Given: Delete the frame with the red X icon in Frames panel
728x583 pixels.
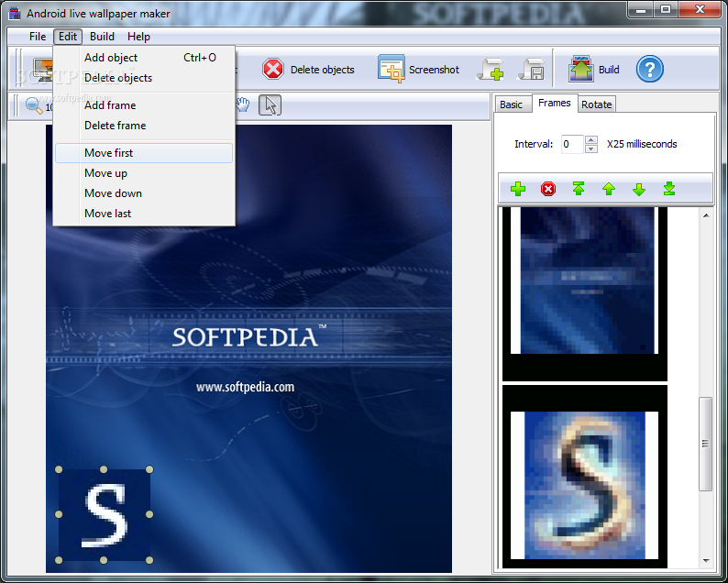Looking at the screenshot, I should pos(548,189).
